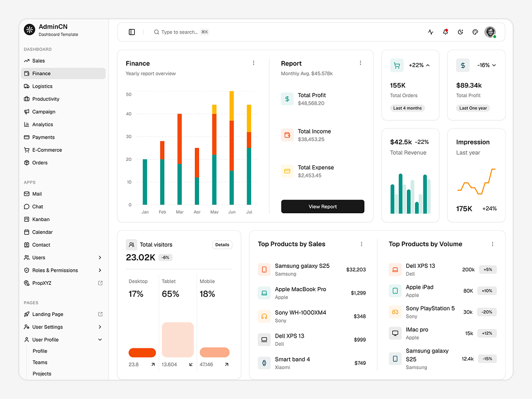Go to Logistics page
The image size is (532, 399).
(x=63, y=86)
